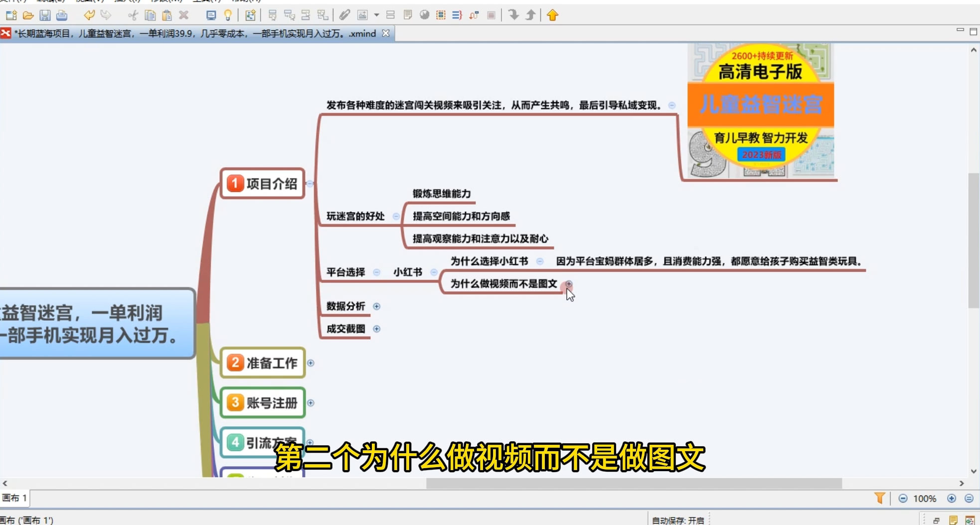This screenshot has height=525, width=980.
Task: Print the current mind map
Action: [x=60, y=15]
